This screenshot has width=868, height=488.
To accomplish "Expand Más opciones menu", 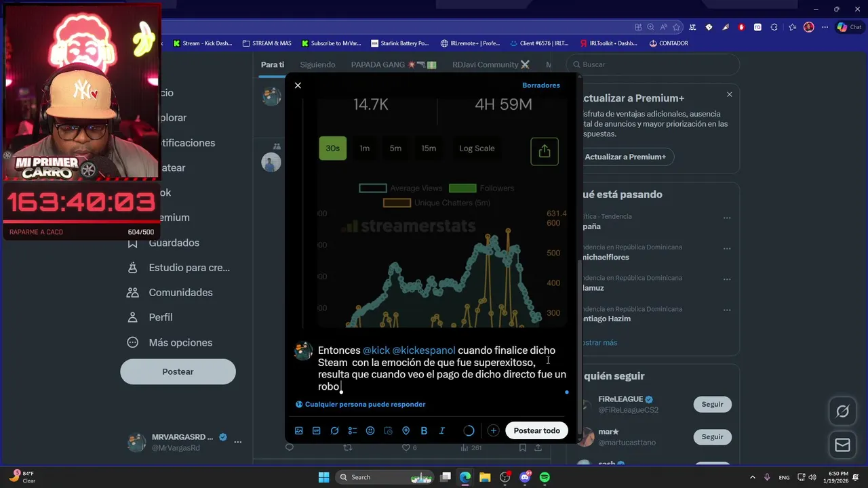I will pos(170,342).
